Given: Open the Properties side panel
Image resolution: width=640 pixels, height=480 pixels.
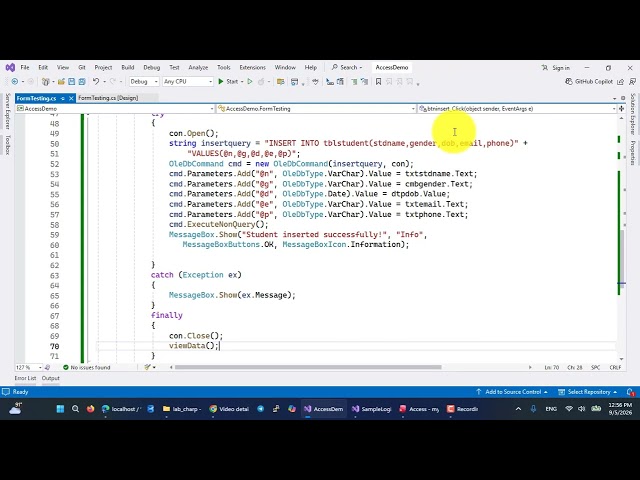Looking at the screenshot, I should [x=633, y=153].
